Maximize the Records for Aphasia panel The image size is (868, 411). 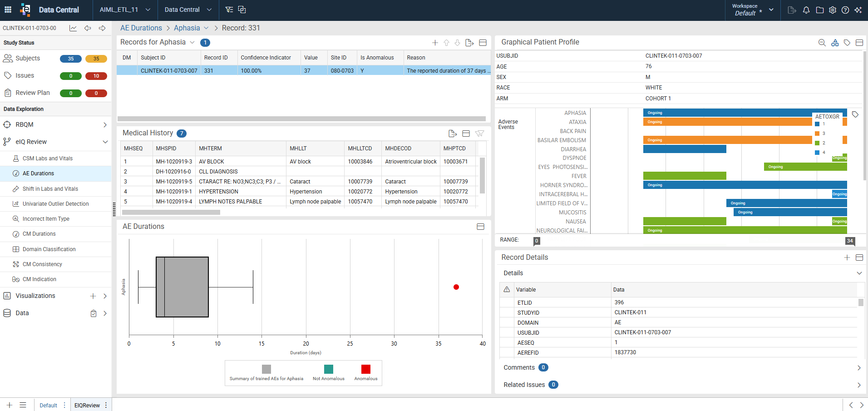pos(483,43)
